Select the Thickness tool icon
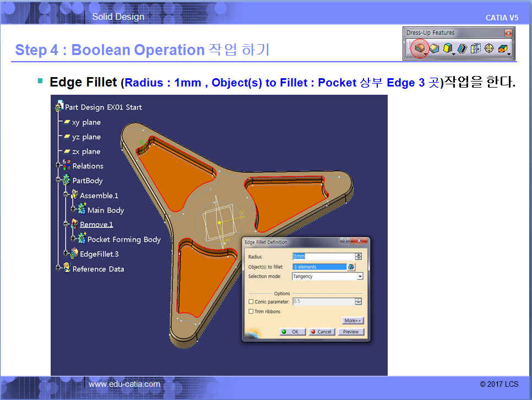The width and height of the screenshot is (532, 400). tap(476, 49)
